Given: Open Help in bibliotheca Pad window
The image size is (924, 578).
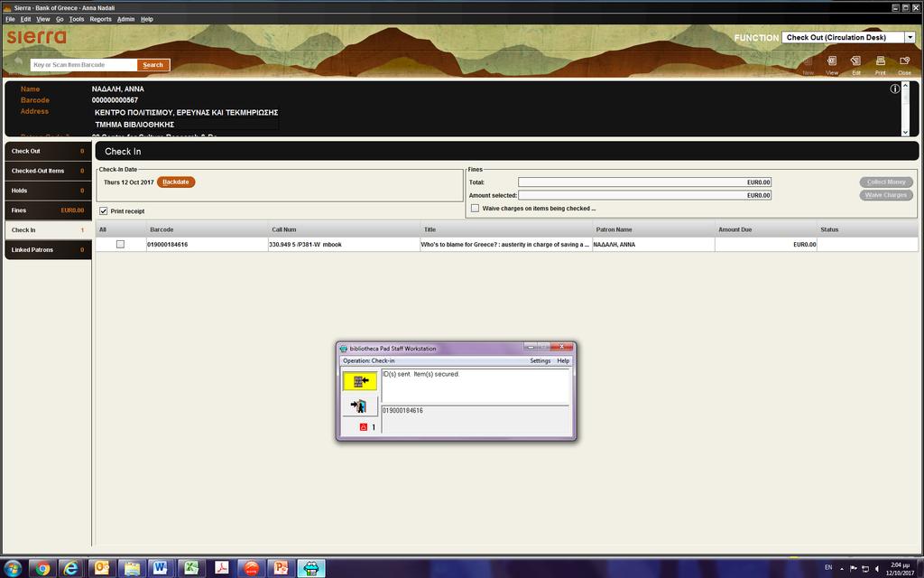Looking at the screenshot, I should pyautogui.click(x=563, y=360).
